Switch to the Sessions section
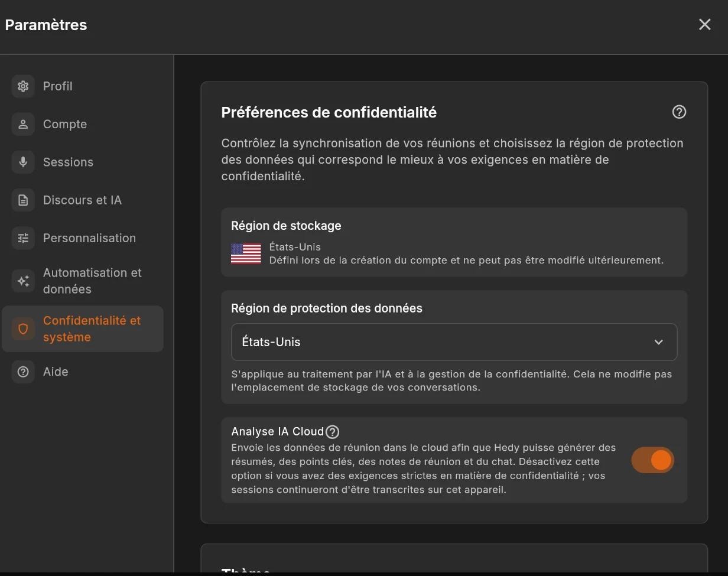Screen dimensions: 728x576 coord(83,162)
